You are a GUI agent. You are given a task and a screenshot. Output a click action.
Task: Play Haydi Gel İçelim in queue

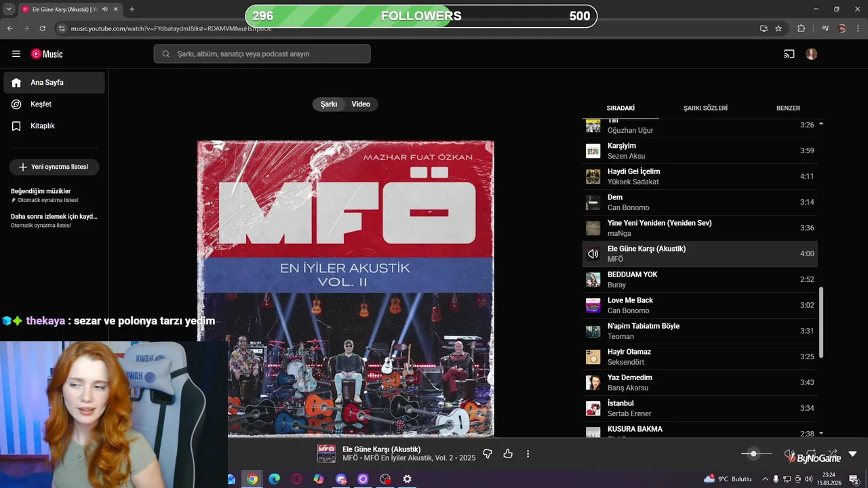tap(700, 176)
